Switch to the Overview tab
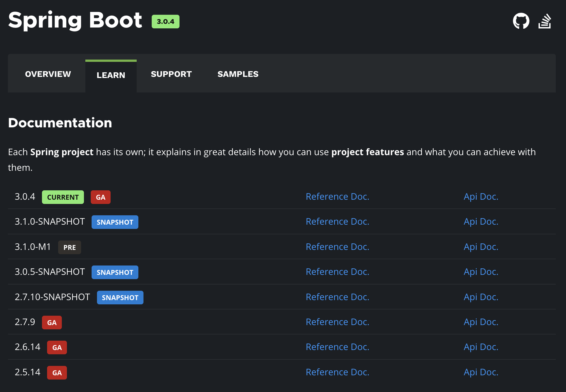Viewport: 566px width, 392px height. [48, 74]
